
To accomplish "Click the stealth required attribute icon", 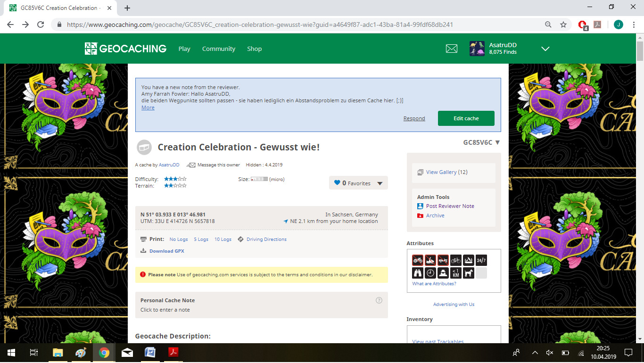I will (x=443, y=273).
